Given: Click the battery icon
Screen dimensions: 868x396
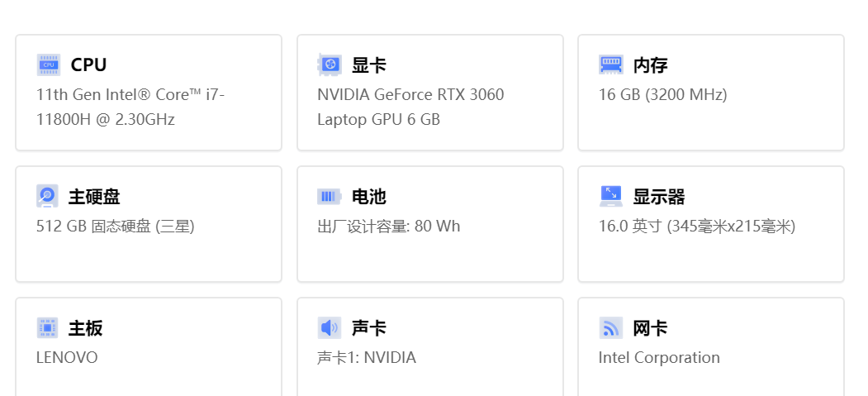Looking at the screenshot, I should coord(330,197).
